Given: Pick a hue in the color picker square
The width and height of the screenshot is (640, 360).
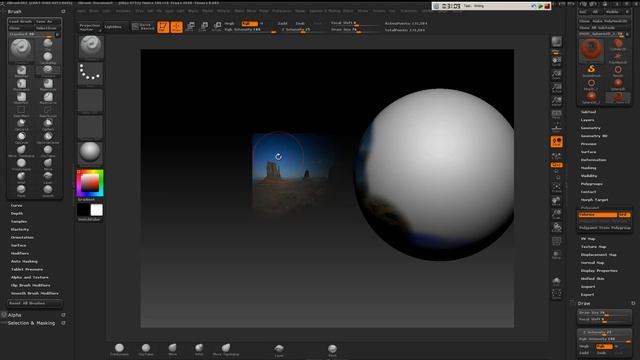Looking at the screenshot, I should tap(90, 183).
